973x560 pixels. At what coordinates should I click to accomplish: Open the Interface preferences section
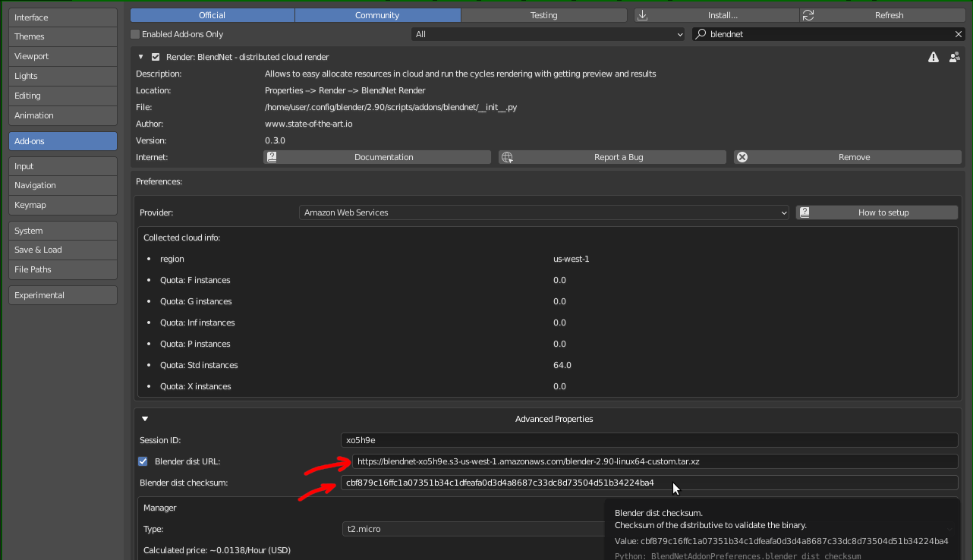[63, 17]
